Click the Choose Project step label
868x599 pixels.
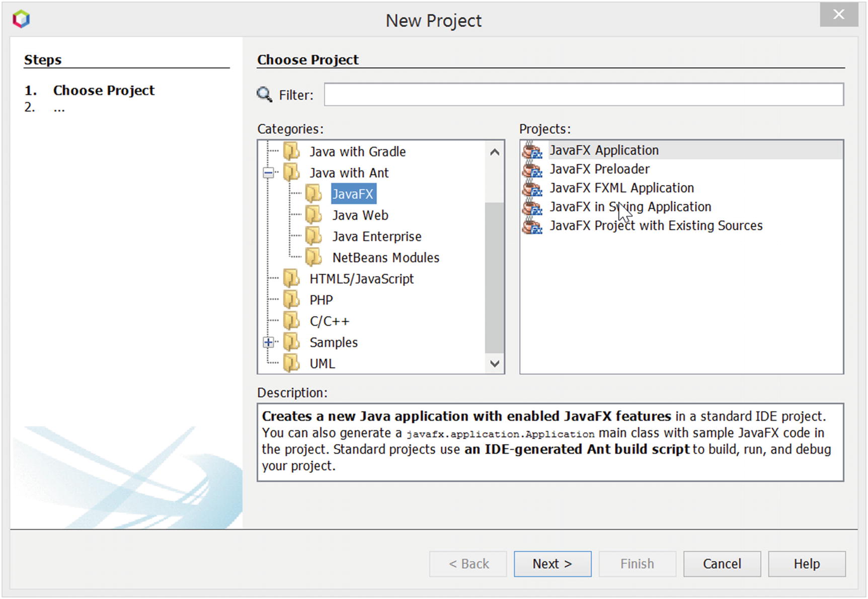104,90
